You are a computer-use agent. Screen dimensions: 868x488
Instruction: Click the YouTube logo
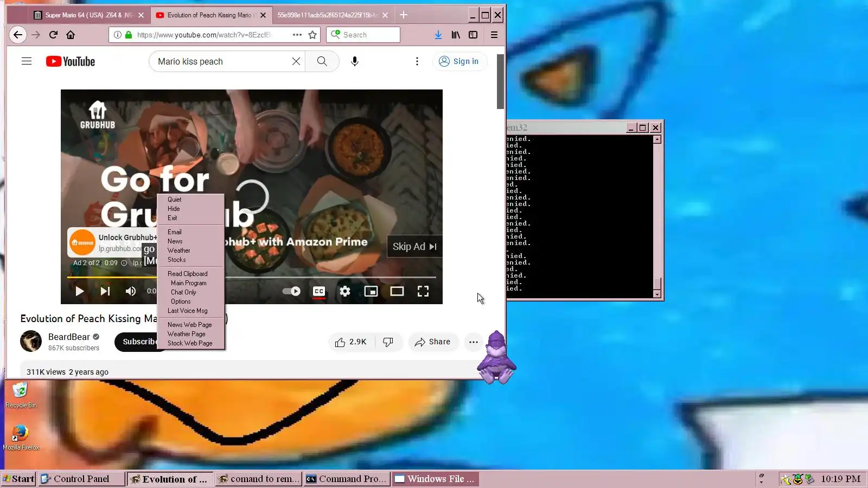tap(71, 61)
